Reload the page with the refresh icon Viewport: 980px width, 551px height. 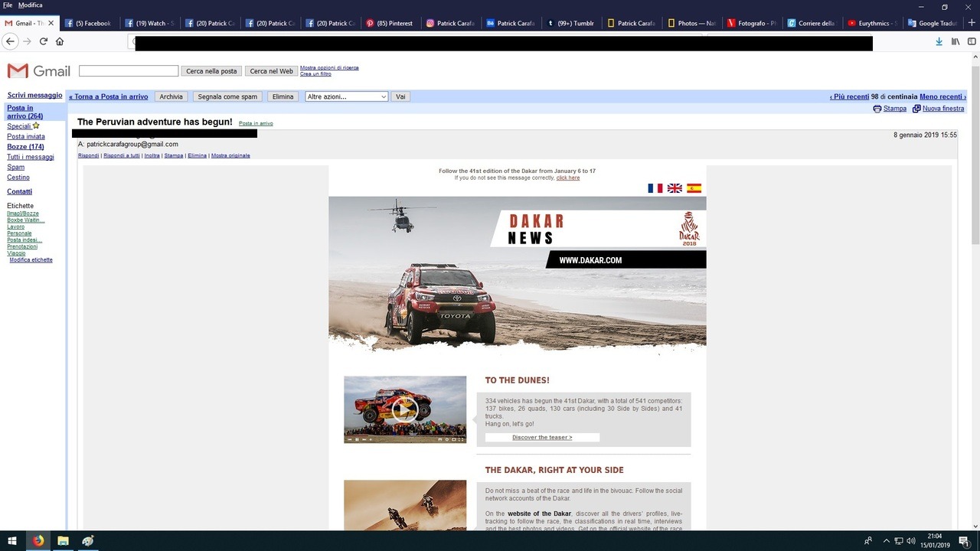(x=44, y=41)
